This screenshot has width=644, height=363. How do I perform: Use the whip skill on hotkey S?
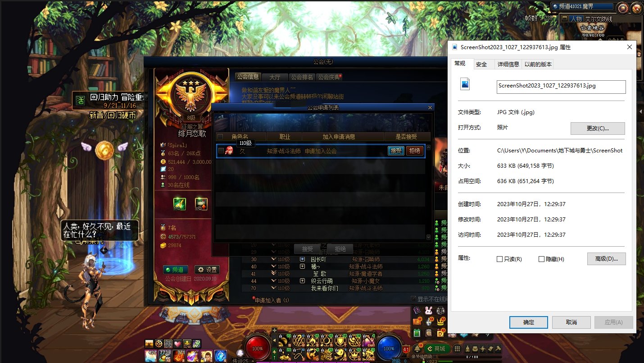(x=299, y=354)
